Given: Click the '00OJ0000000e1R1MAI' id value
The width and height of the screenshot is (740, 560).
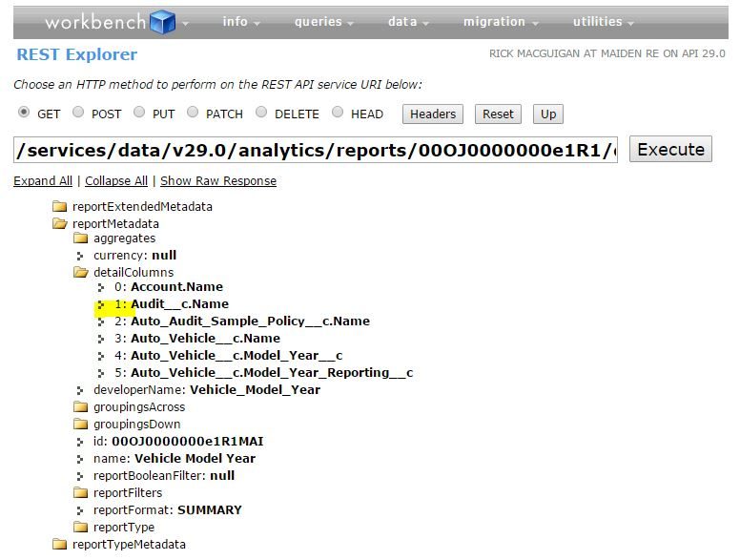Looking at the screenshot, I should pos(188,442).
